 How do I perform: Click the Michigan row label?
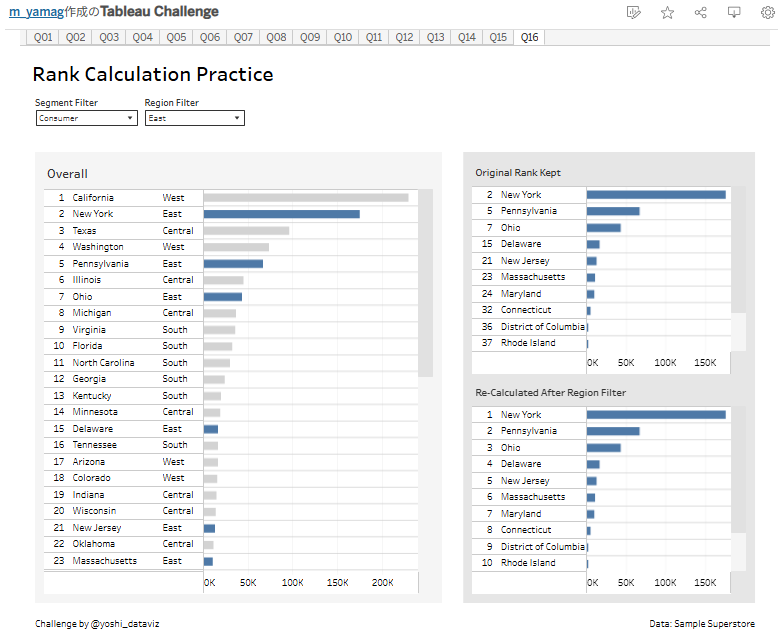tap(92, 313)
